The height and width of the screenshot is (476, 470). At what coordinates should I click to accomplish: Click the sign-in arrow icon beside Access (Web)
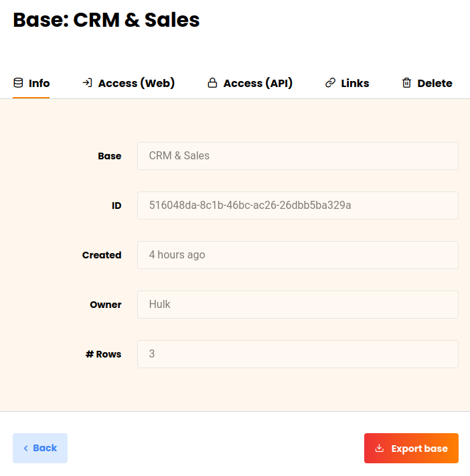tap(87, 83)
